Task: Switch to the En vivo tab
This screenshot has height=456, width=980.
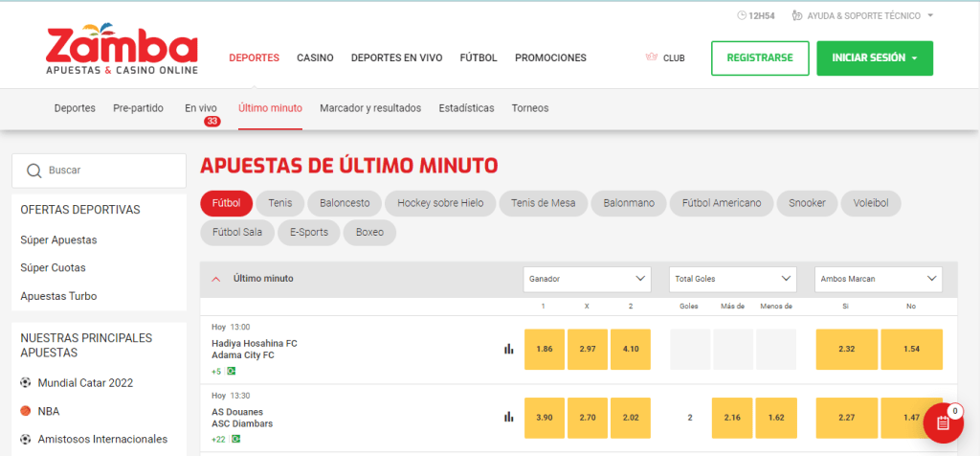Action: [x=201, y=108]
